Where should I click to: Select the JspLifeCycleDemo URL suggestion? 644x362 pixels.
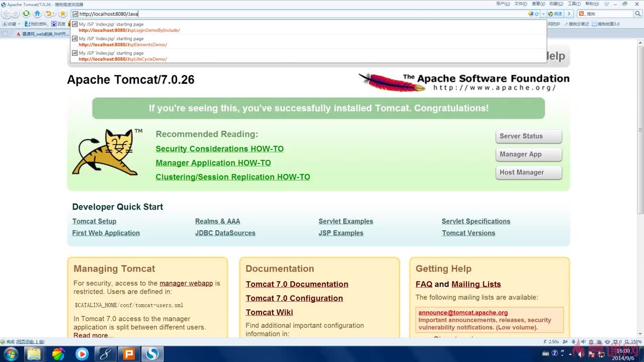pos(308,56)
